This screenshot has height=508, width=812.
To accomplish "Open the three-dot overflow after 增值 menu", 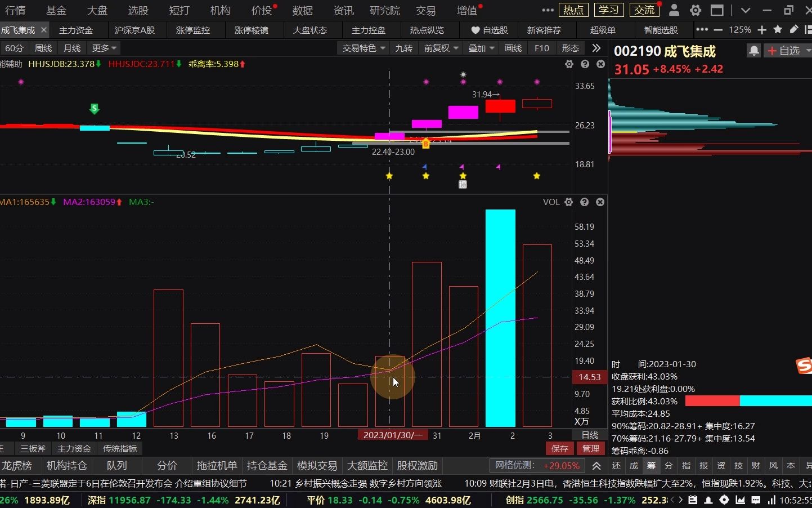I will pyautogui.click(x=548, y=10).
